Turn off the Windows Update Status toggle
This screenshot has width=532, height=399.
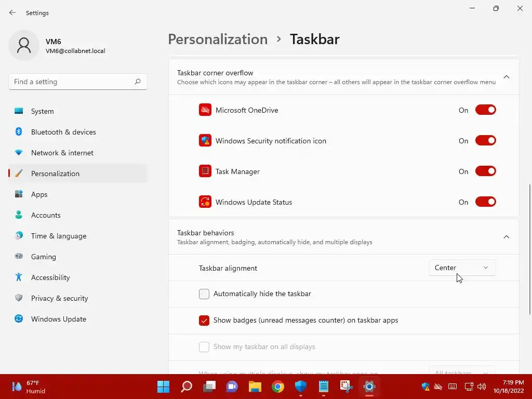[485, 202]
